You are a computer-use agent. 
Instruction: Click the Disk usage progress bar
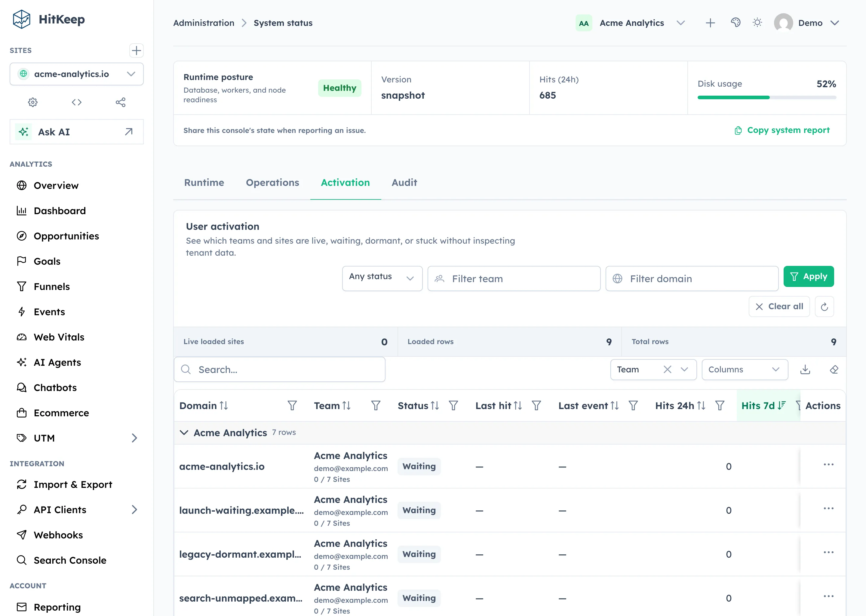[x=767, y=97]
